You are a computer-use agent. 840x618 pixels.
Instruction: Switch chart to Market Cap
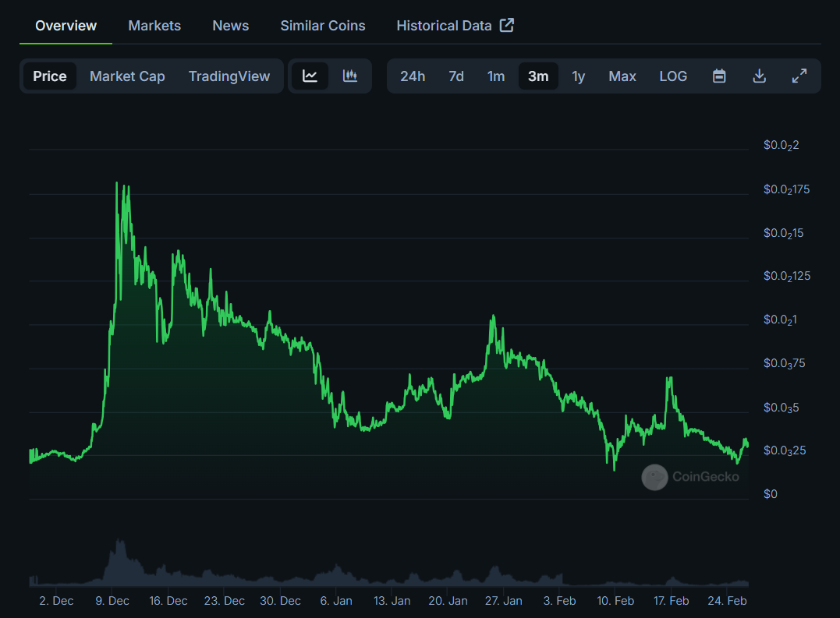127,76
